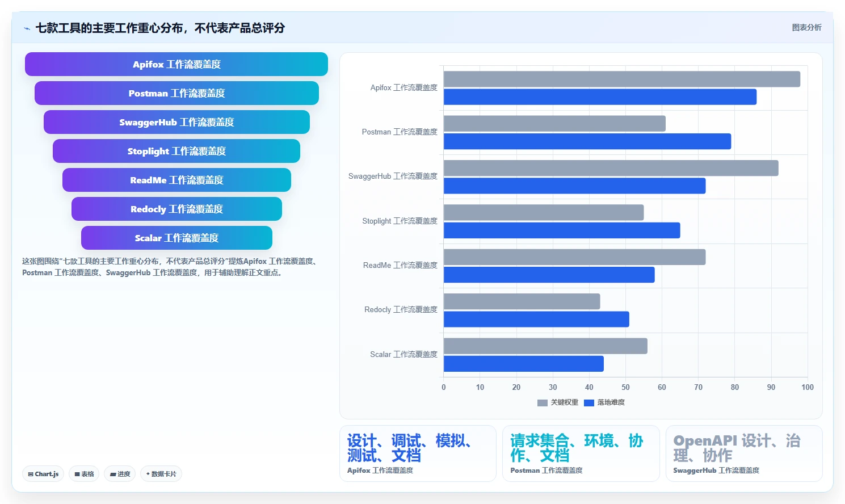
Task: Select the SwaggerHub 工作流覆盖度 funnel bar
Action: (x=176, y=122)
